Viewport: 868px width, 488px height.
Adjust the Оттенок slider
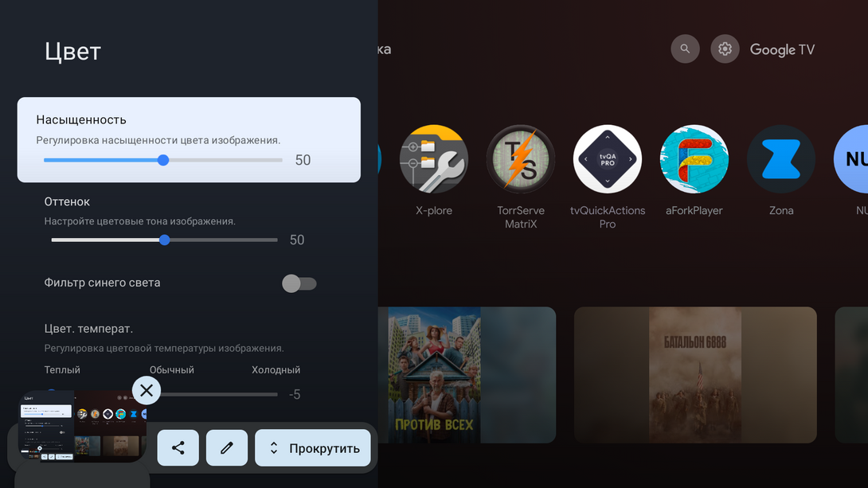[164, 240]
